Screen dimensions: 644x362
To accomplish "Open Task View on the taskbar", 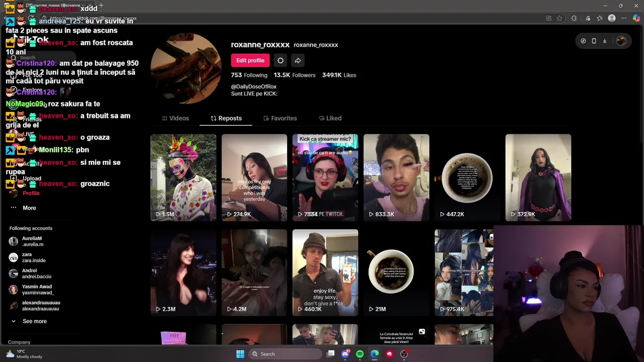I will [331, 354].
